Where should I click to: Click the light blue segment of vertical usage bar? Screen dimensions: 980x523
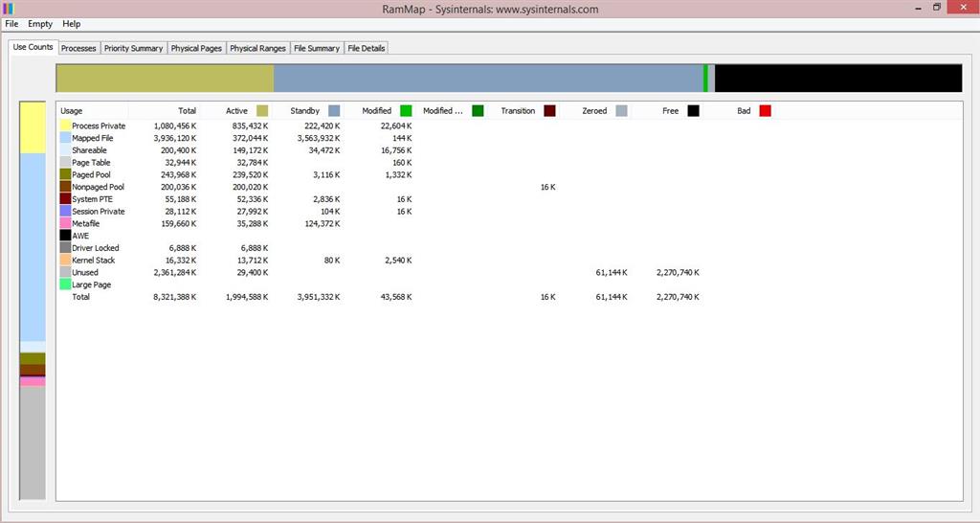click(x=33, y=247)
